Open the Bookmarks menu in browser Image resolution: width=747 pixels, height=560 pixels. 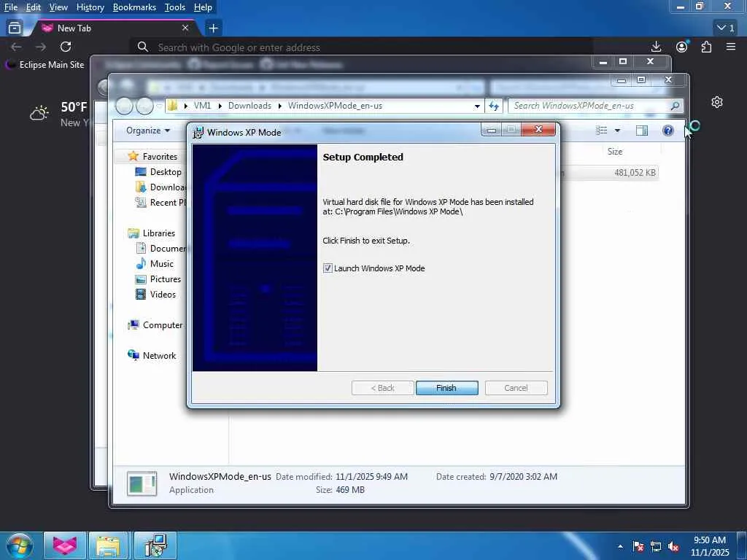(x=134, y=7)
